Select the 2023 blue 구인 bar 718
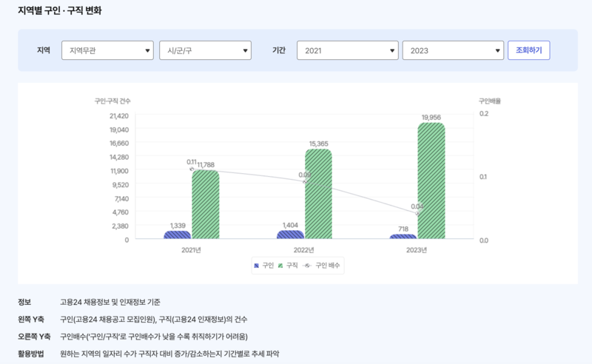 click(403, 236)
